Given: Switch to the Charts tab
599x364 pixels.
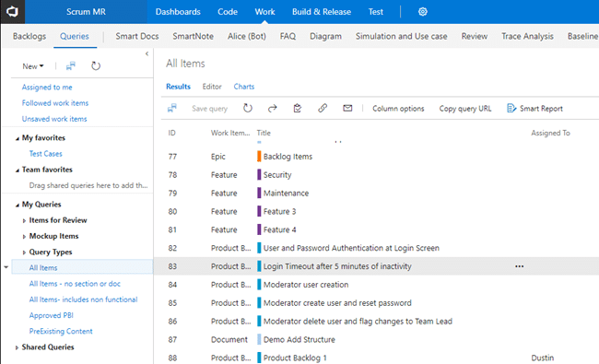Looking at the screenshot, I should 243,87.
